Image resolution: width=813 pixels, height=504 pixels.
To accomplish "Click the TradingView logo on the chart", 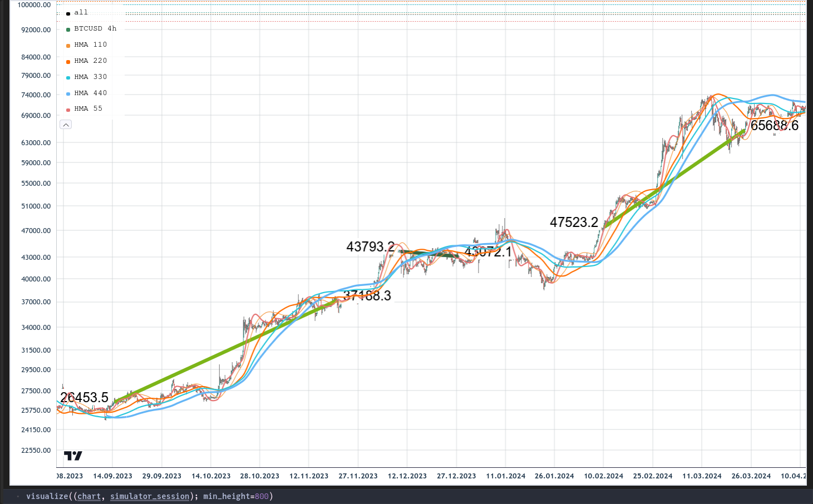I will pyautogui.click(x=73, y=456).
